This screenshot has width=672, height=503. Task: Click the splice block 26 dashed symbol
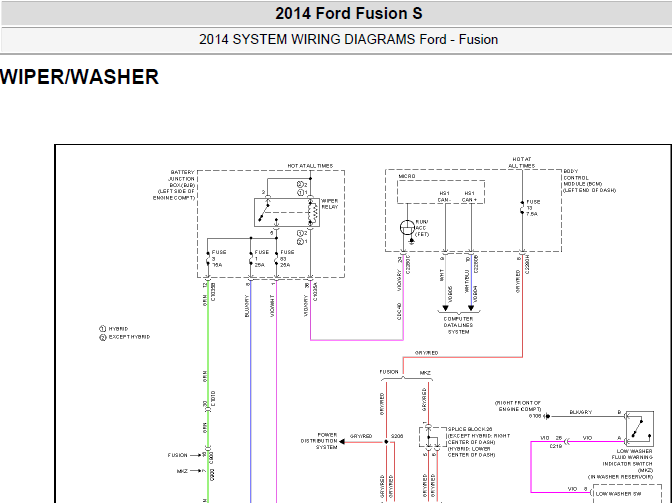tap(432, 437)
